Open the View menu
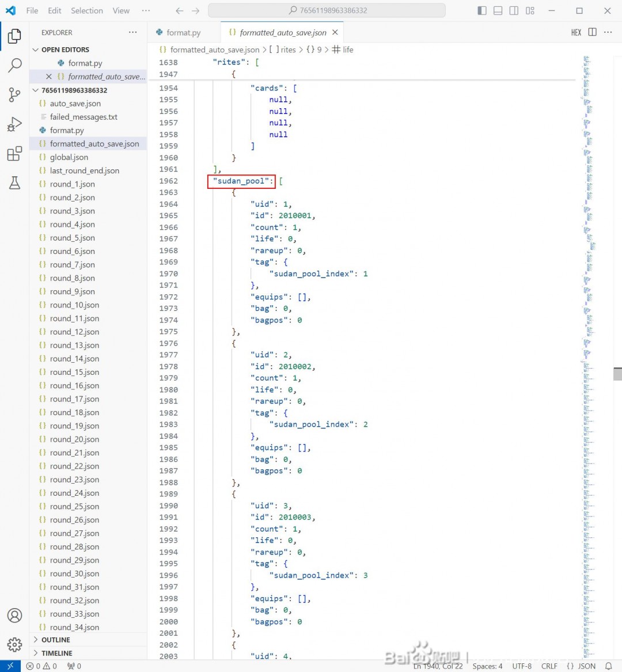The width and height of the screenshot is (622, 672). click(x=121, y=11)
